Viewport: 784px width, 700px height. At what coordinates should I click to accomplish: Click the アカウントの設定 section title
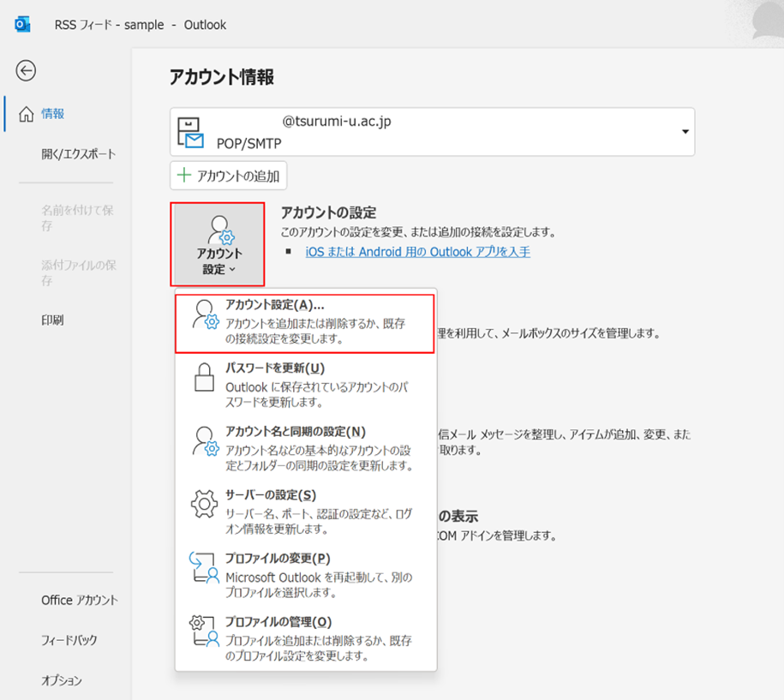coord(328,212)
